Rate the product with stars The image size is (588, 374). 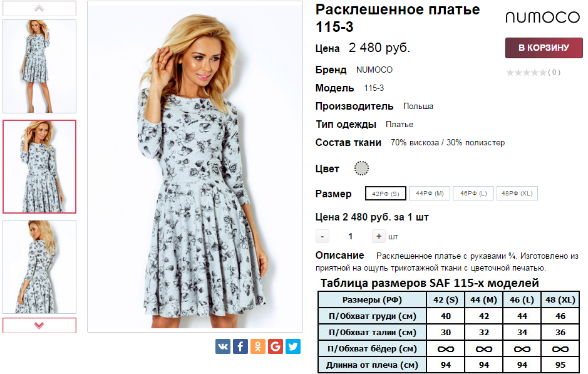[527, 73]
